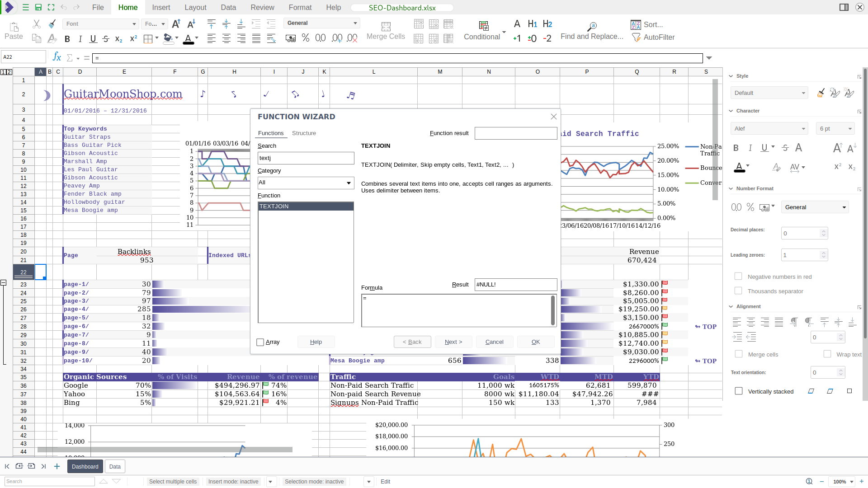Image resolution: width=868 pixels, height=488 pixels.
Task: Click the Save icon in title bar
Action: 38,7
